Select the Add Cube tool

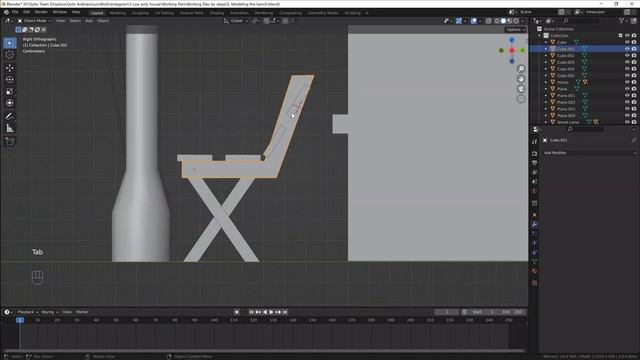coord(10,141)
